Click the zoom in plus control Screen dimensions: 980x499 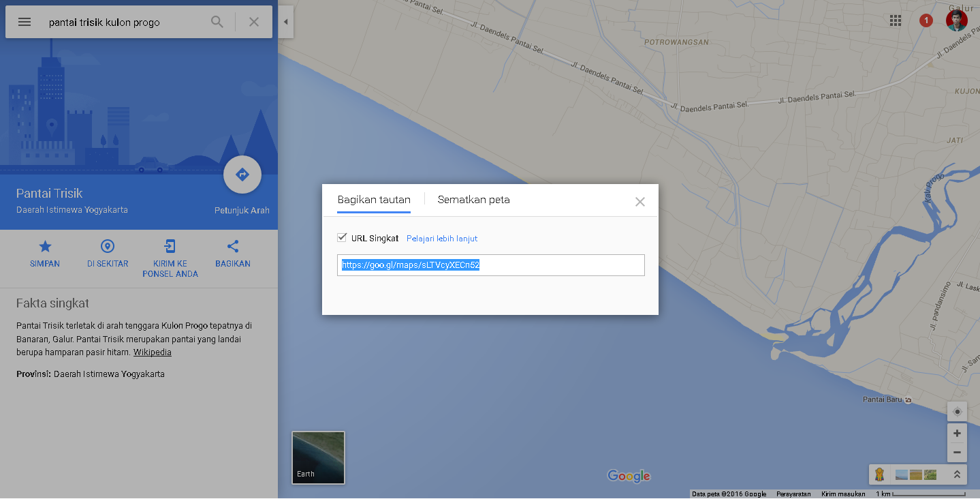click(x=957, y=433)
